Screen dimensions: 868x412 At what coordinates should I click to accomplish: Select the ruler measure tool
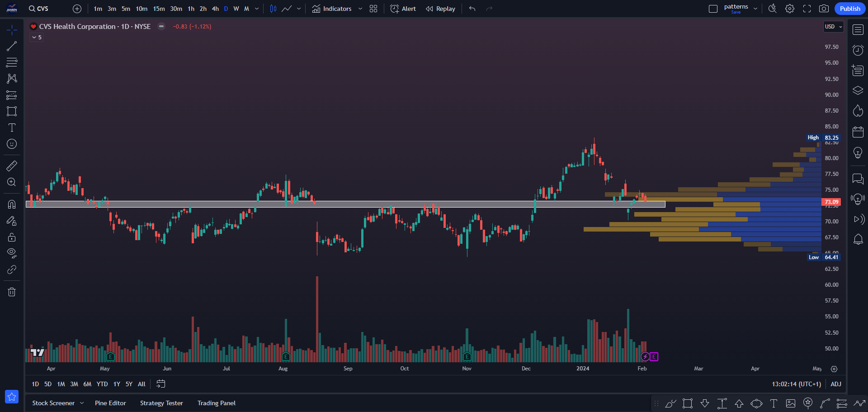pos(12,166)
